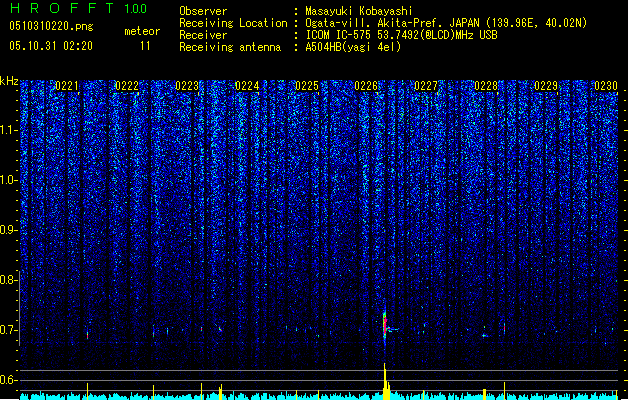Viewport: 629px width, 400px height.
Task: Click the Receiving Location label
Action: coord(233,23)
